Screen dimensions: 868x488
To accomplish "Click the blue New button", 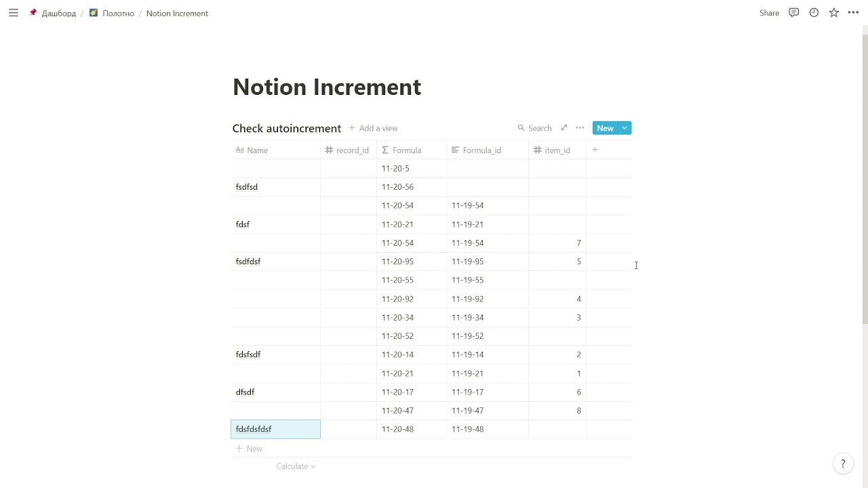I will coord(604,128).
